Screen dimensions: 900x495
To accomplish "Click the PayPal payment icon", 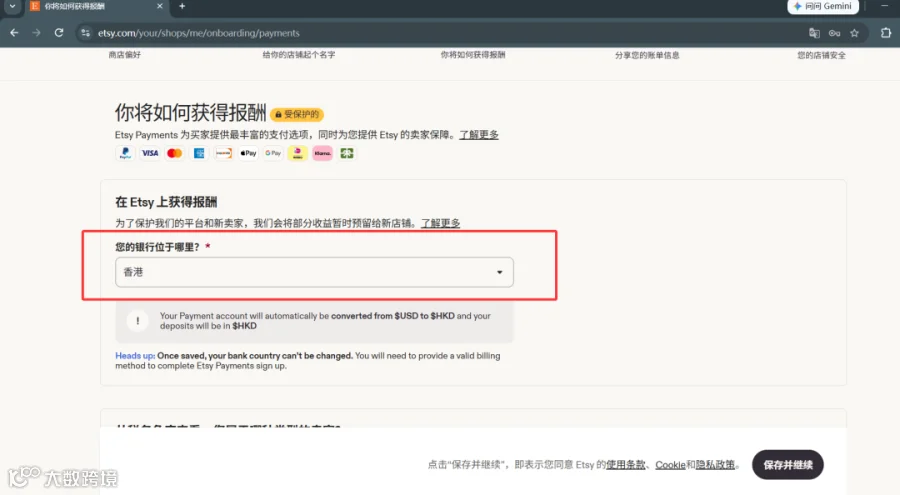I will [x=125, y=153].
